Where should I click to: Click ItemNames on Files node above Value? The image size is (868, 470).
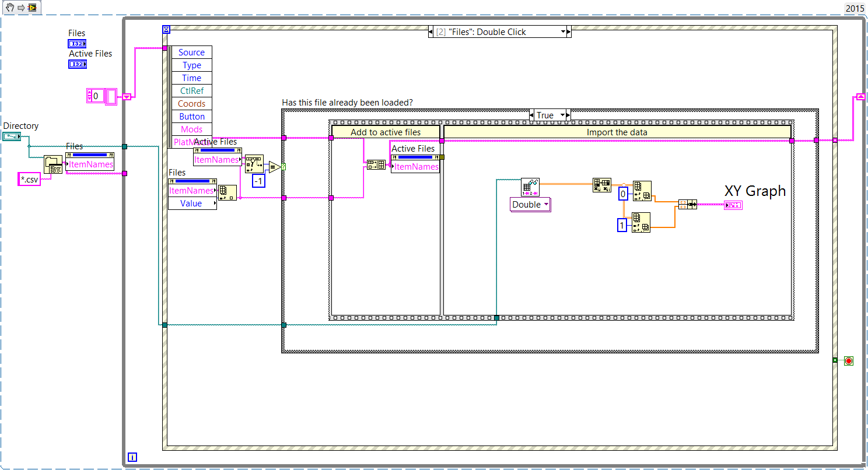point(192,191)
